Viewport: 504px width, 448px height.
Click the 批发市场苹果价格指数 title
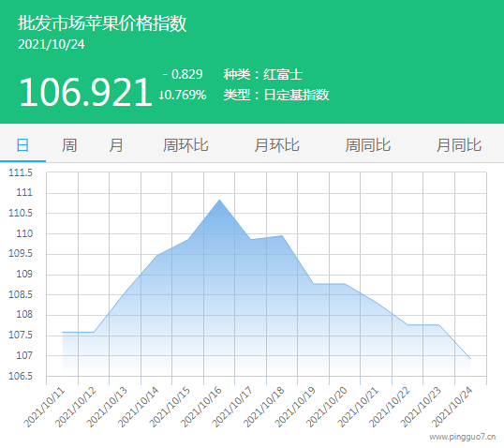[x=102, y=23]
